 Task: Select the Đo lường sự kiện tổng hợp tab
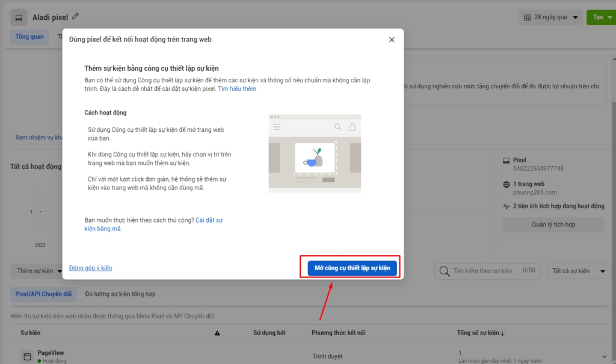pyautogui.click(x=120, y=294)
